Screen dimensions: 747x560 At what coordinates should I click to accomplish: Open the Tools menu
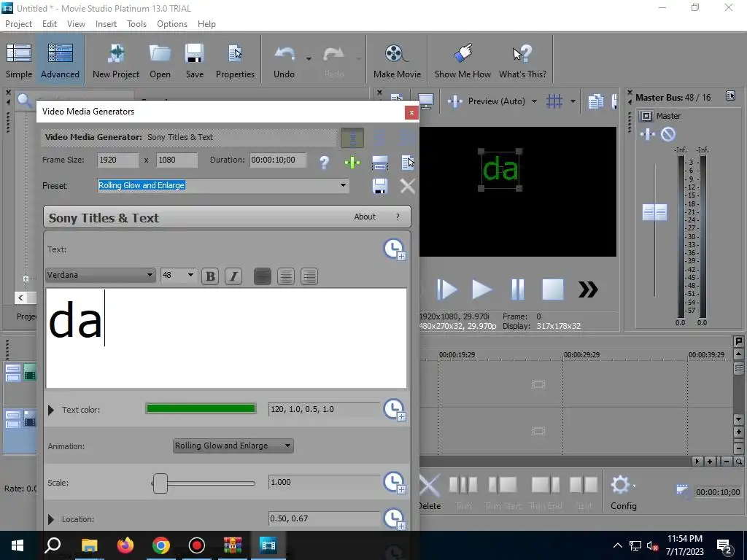click(x=136, y=24)
